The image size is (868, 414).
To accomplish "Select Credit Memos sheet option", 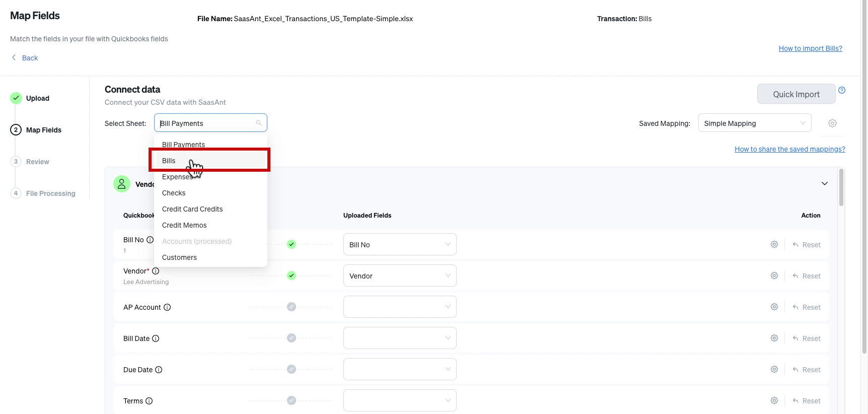I will pyautogui.click(x=210, y=225).
